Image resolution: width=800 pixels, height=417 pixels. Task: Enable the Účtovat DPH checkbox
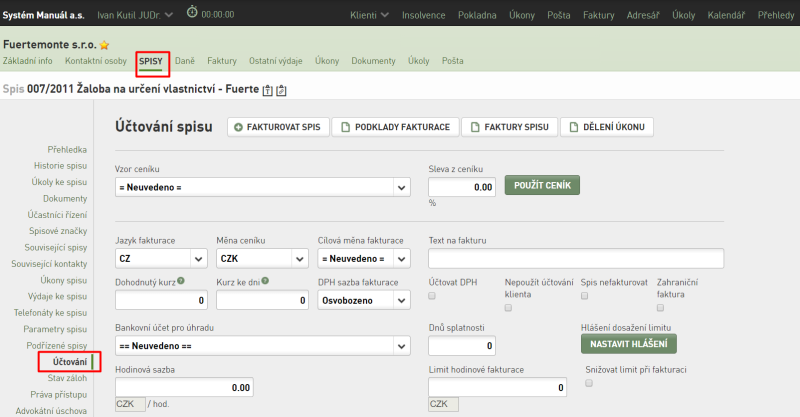[432, 296]
